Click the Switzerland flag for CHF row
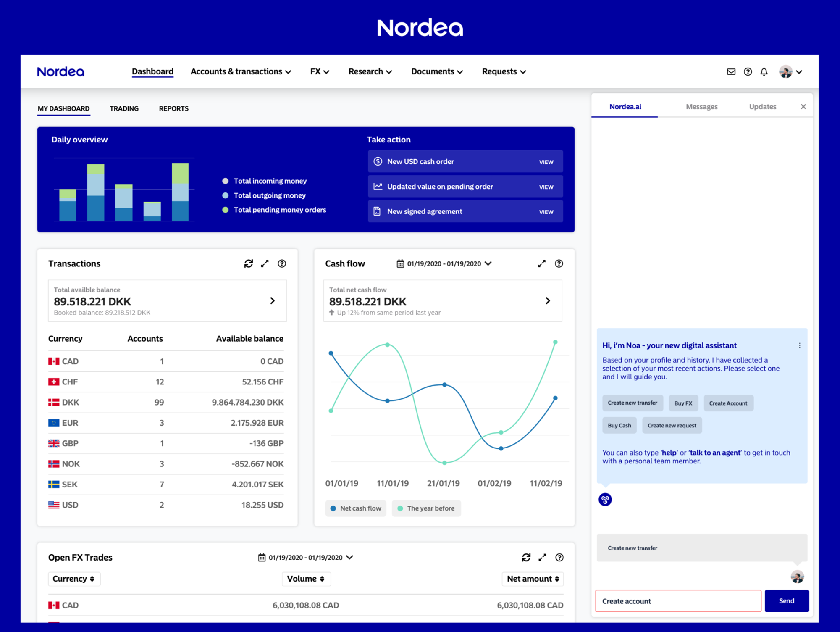Viewport: 840px width, 632px height. 54,382
